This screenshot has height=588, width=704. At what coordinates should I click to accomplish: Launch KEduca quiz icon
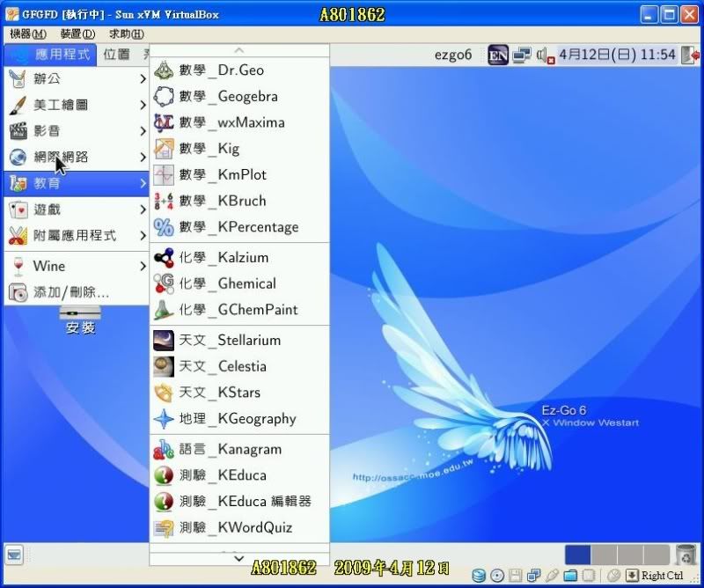click(x=164, y=475)
